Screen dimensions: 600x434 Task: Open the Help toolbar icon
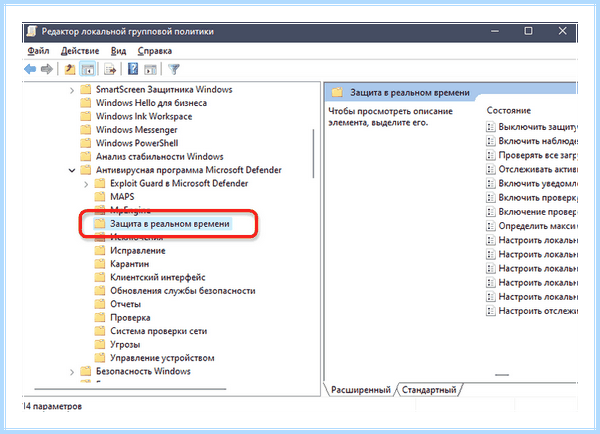tap(133, 69)
